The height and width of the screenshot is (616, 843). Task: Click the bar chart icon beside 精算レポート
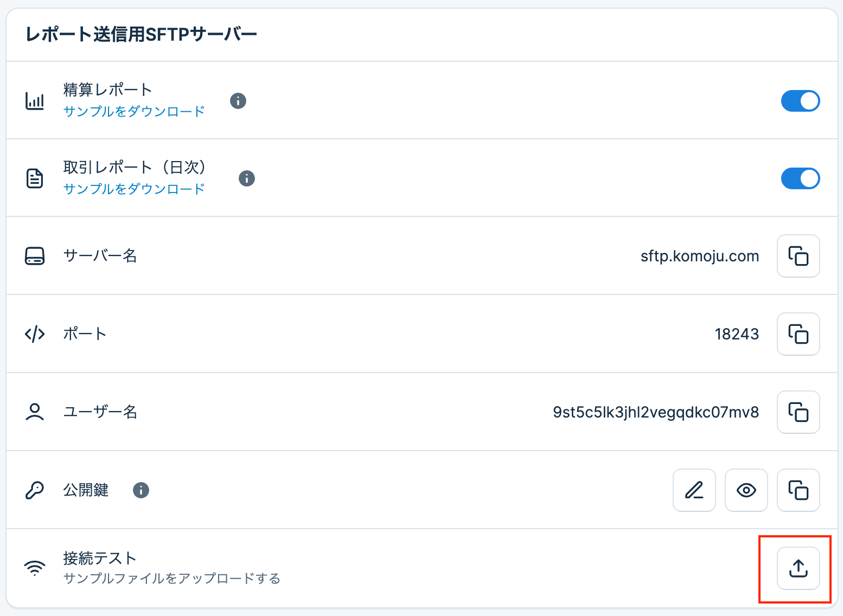(35, 101)
